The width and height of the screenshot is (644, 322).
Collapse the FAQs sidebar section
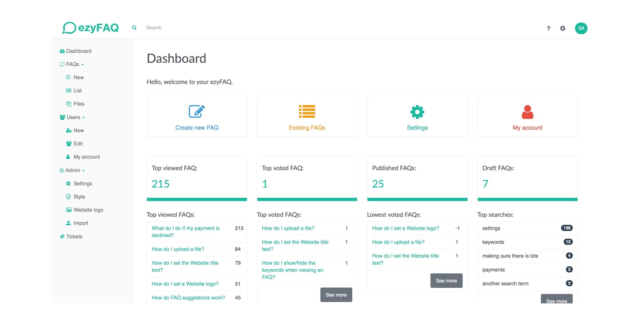(72, 64)
